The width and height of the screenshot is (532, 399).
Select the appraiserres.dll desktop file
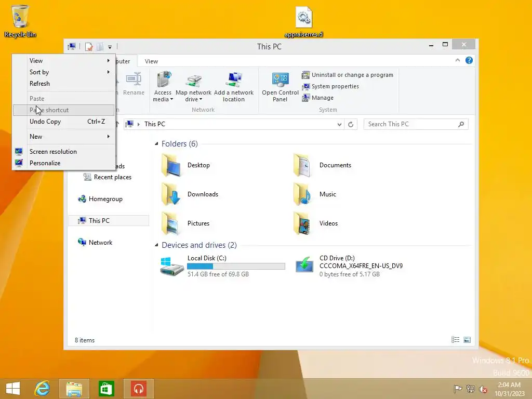(303, 22)
